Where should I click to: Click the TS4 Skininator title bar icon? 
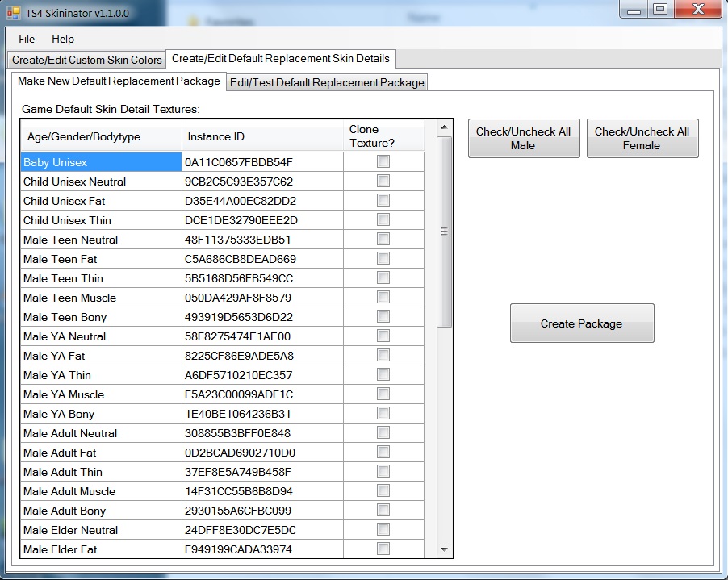pos(14,13)
